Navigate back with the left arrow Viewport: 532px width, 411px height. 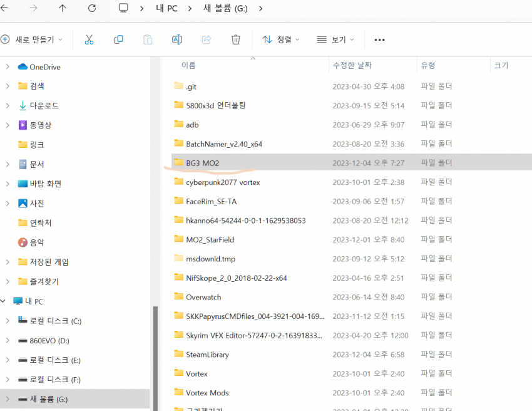tap(4, 8)
